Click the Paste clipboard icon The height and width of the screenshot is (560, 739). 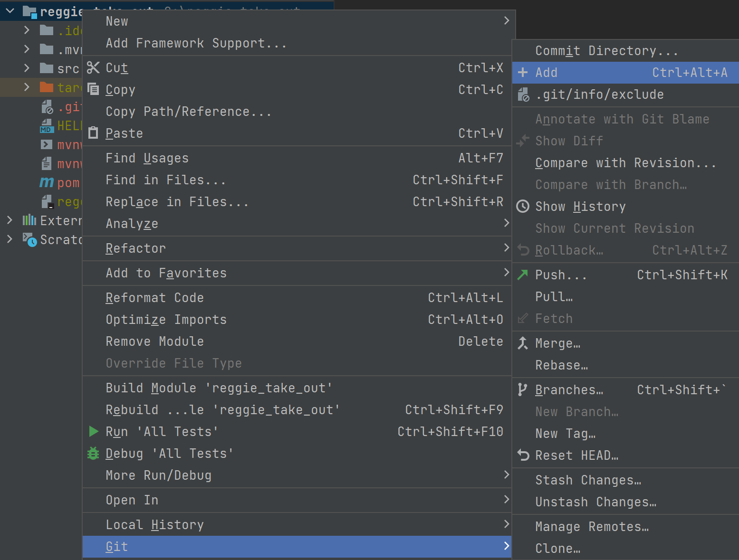(93, 133)
